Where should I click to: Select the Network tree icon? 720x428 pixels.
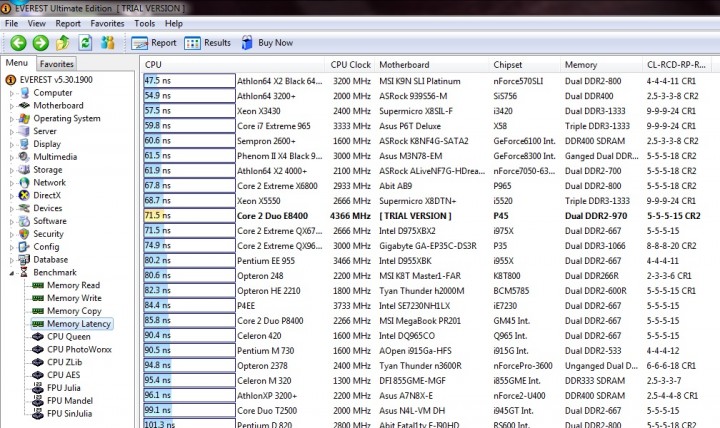24,183
